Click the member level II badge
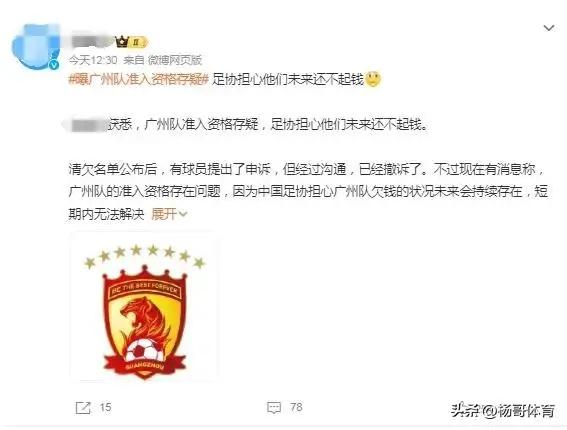The image size is (567, 430). [x=138, y=42]
